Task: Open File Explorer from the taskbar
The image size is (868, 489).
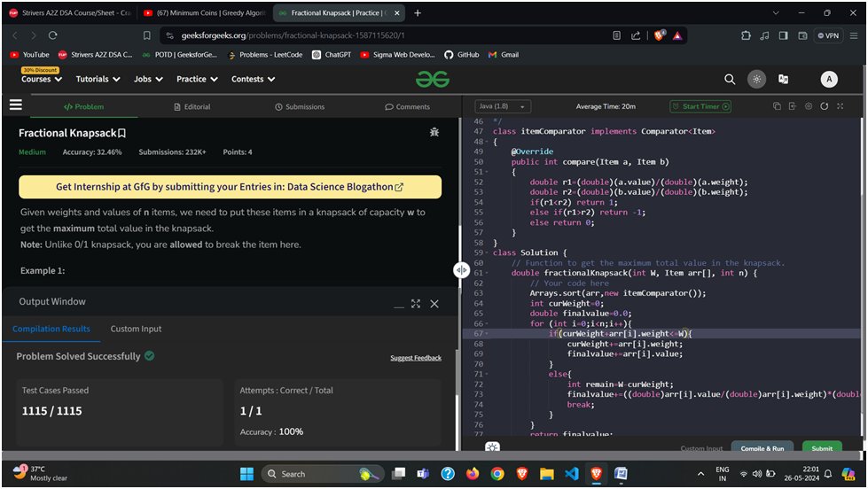Action: 547,474
